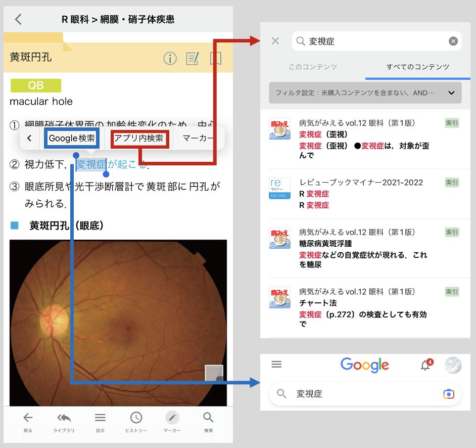The width and height of the screenshot is (476, 448).
Task: Switch to すべてのコンテンツ tab
Action: pos(417,67)
